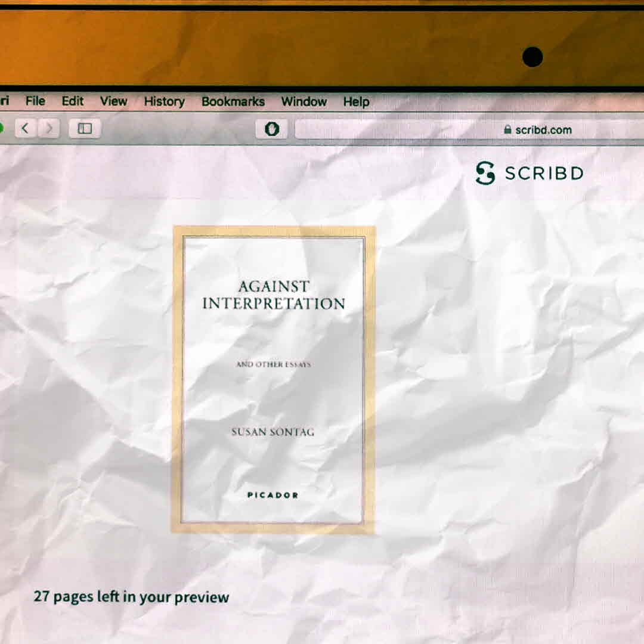Open the privacy shield extension icon
Image resolution: width=644 pixels, height=644 pixels.
click(x=272, y=129)
